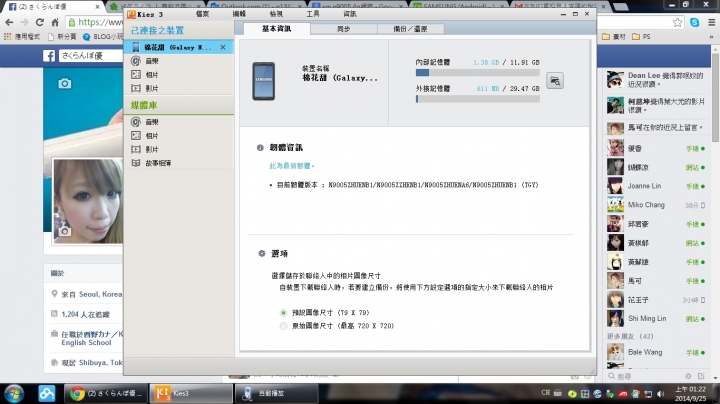
Task: Open 相片 in the media library
Action: (152, 136)
